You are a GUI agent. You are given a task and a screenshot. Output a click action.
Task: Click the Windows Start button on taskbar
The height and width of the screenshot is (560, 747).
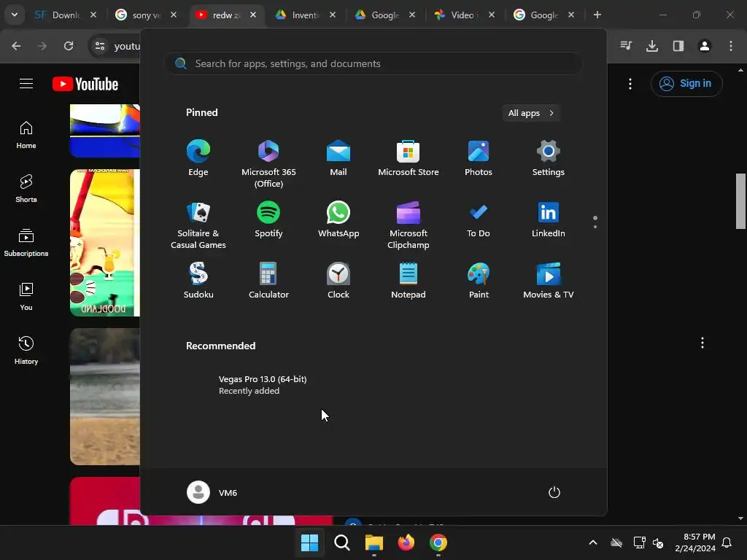pos(309,542)
